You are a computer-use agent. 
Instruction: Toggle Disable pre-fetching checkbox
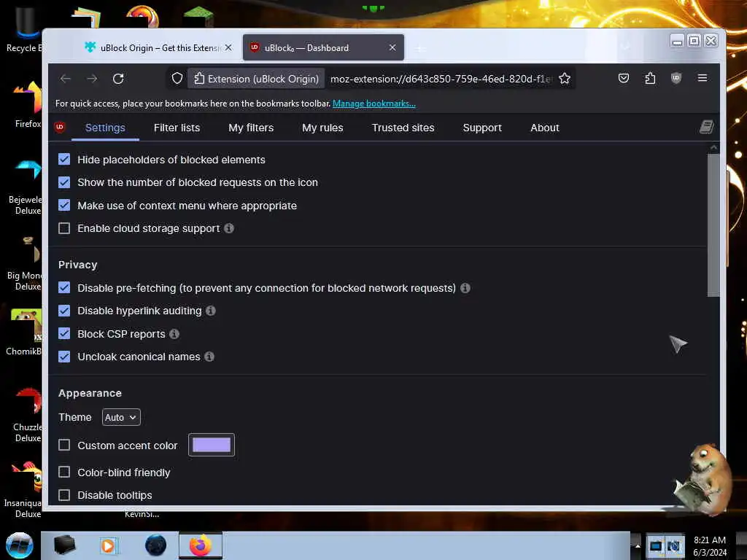[64, 287]
